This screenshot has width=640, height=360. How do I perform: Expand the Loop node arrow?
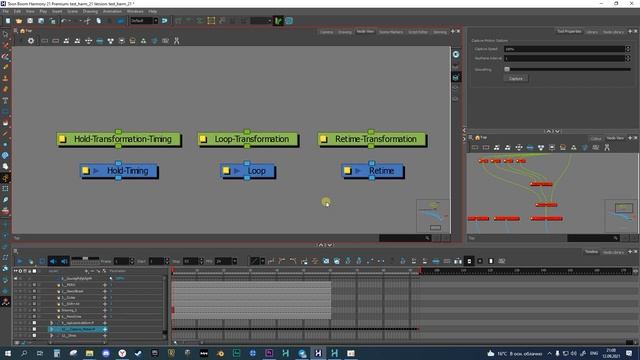[x=237, y=171]
